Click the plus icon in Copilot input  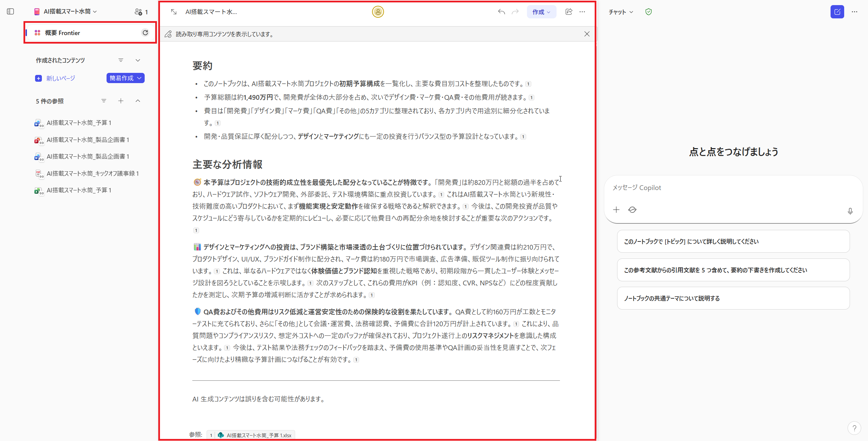coord(616,210)
